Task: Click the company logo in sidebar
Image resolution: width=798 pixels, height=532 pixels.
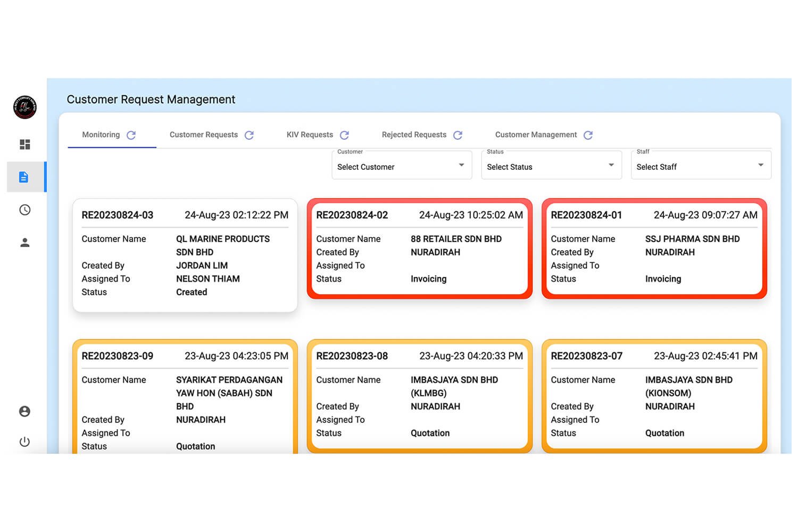Action: click(24, 107)
